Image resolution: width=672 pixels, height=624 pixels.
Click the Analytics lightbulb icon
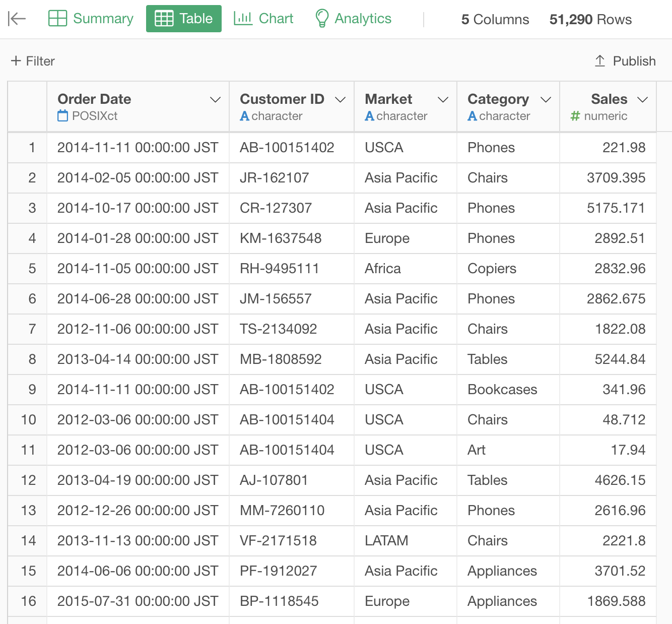(322, 19)
